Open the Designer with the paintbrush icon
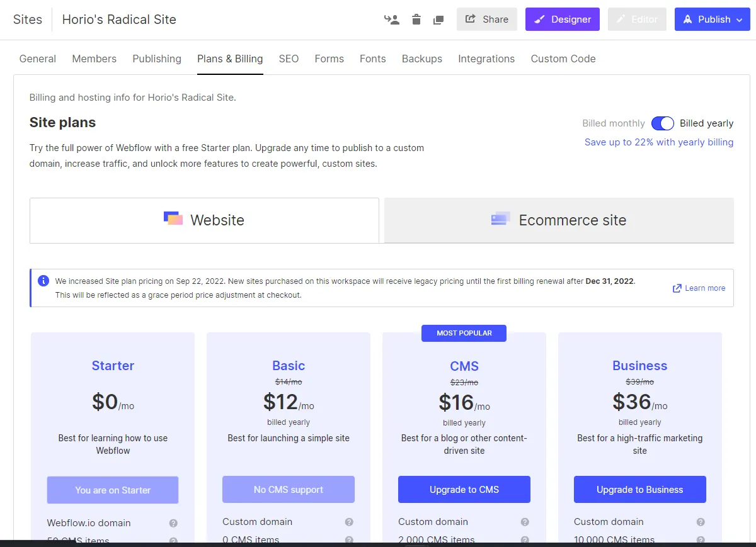The image size is (756, 547). 539,20
